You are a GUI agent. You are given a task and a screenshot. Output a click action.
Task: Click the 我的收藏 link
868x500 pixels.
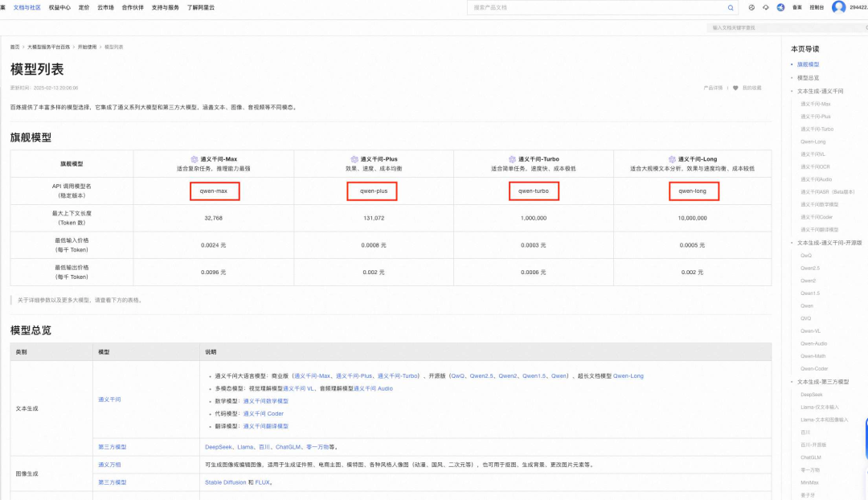[751, 88]
